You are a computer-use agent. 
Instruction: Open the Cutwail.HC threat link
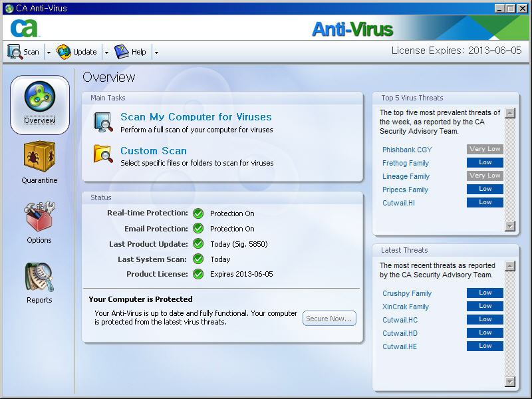[400, 320]
